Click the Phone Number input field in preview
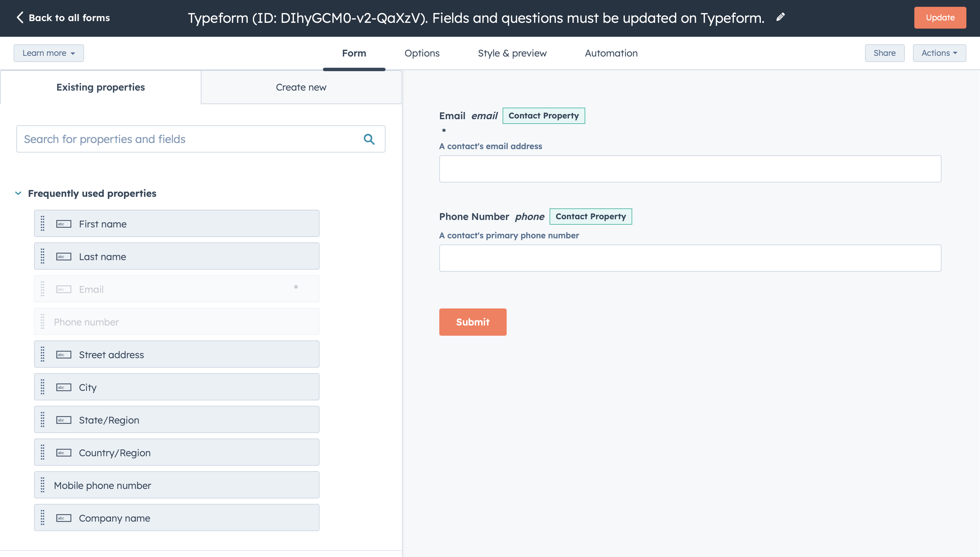The image size is (980, 557). tap(690, 258)
